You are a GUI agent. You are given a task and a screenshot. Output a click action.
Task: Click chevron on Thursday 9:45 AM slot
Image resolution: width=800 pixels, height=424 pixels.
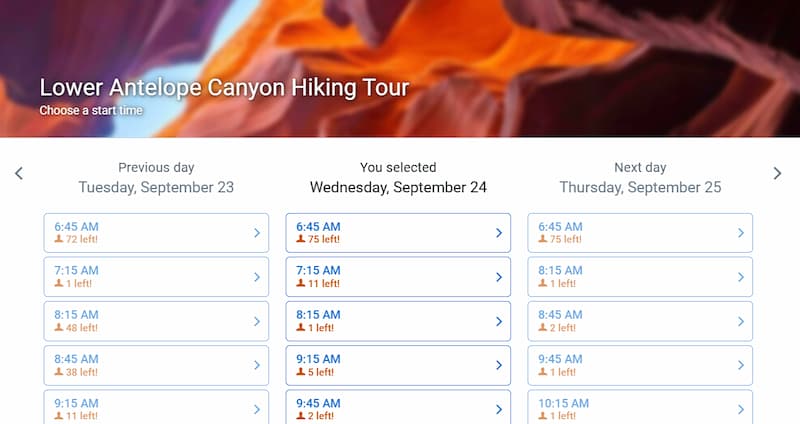[x=741, y=365]
